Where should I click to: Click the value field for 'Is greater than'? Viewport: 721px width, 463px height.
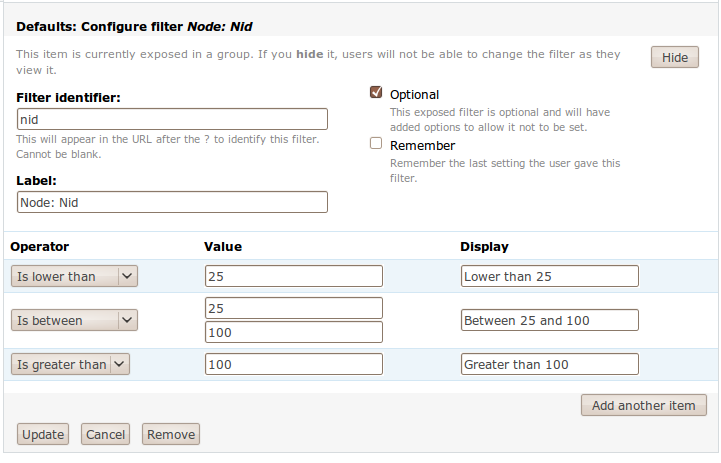(293, 364)
